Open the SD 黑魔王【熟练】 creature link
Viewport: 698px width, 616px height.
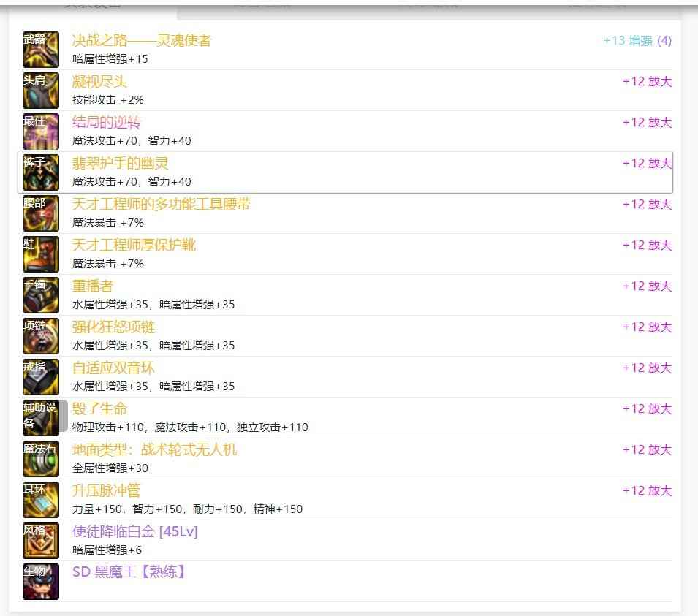pyautogui.click(x=129, y=572)
